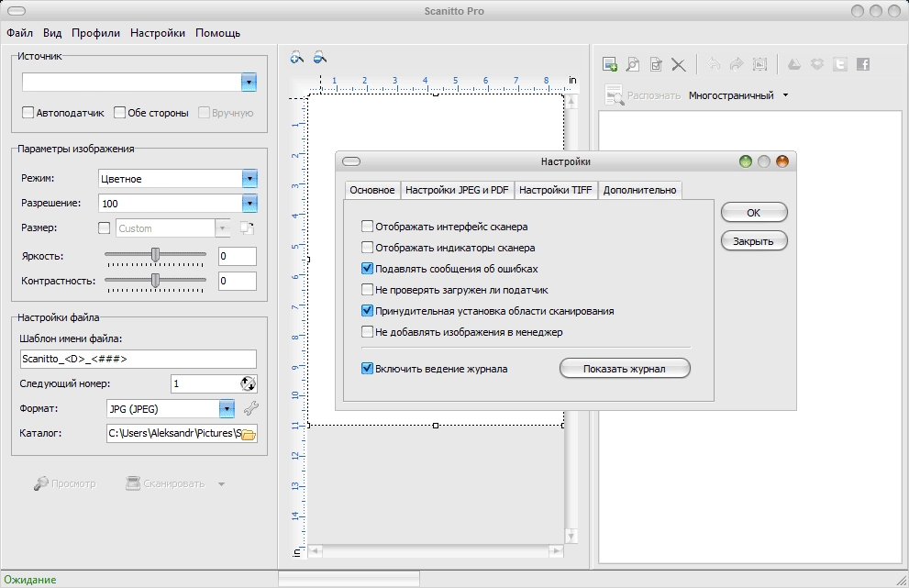
Task: Expand the Сканировать arrow options
Action: click(x=221, y=483)
